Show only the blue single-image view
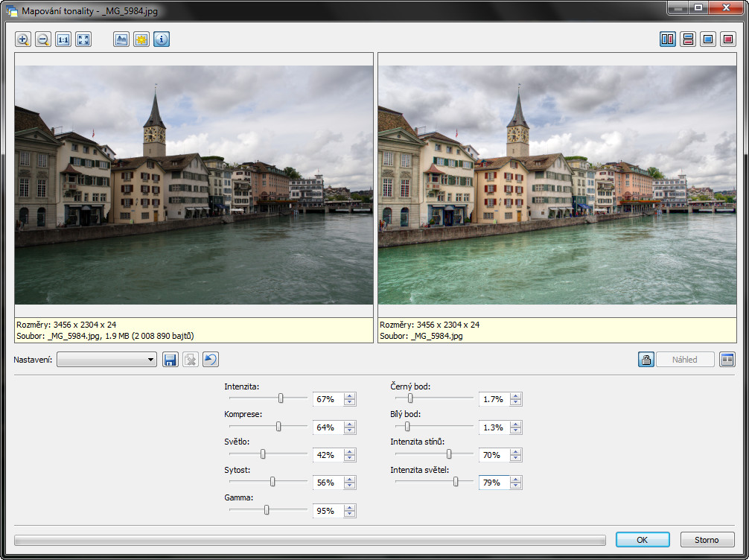This screenshot has width=749, height=560. point(708,39)
